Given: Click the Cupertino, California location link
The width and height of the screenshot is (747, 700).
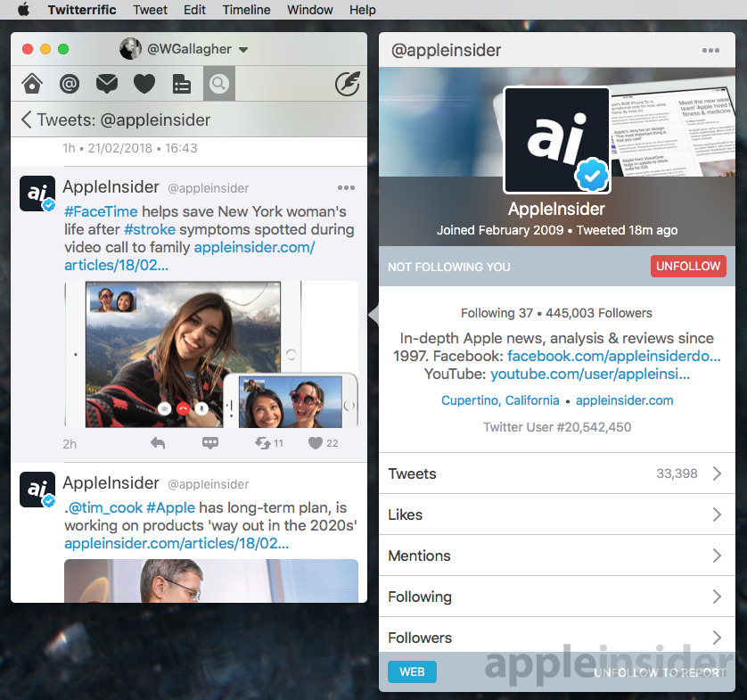Looking at the screenshot, I should point(500,400).
